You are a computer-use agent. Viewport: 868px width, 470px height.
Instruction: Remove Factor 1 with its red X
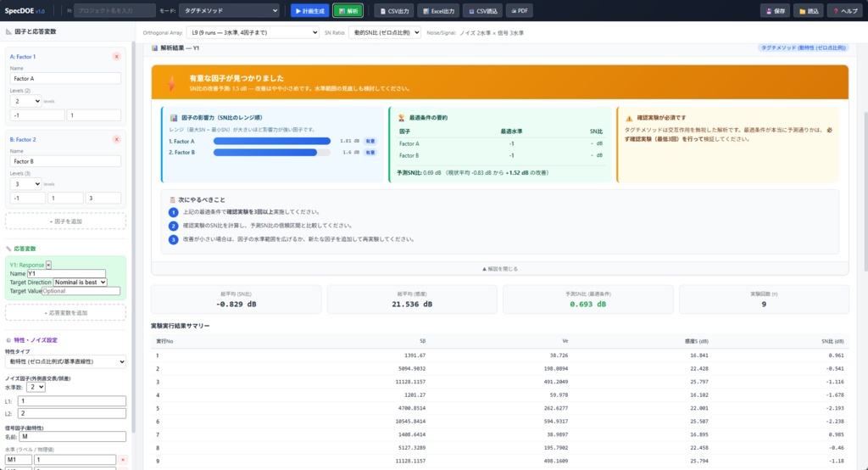click(116, 57)
